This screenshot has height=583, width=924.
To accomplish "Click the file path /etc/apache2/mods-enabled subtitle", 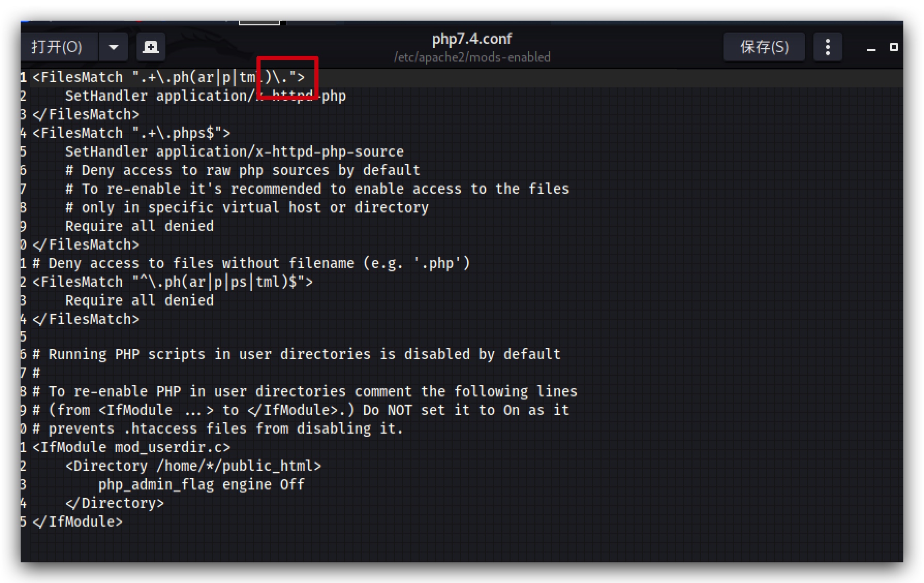I will coord(472,57).
